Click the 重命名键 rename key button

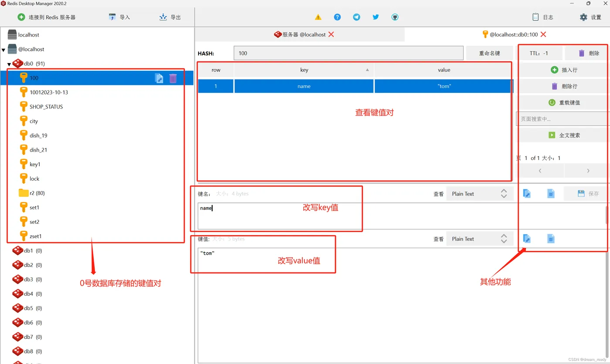pos(489,53)
